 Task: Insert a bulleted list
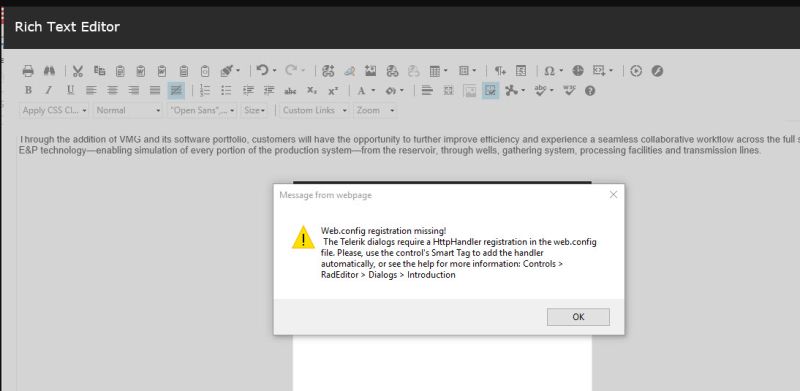226,90
